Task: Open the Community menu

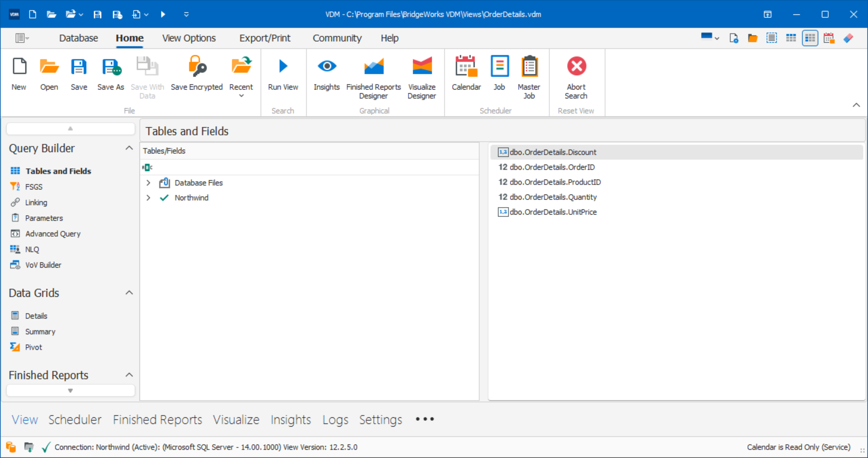Action: pyautogui.click(x=336, y=38)
